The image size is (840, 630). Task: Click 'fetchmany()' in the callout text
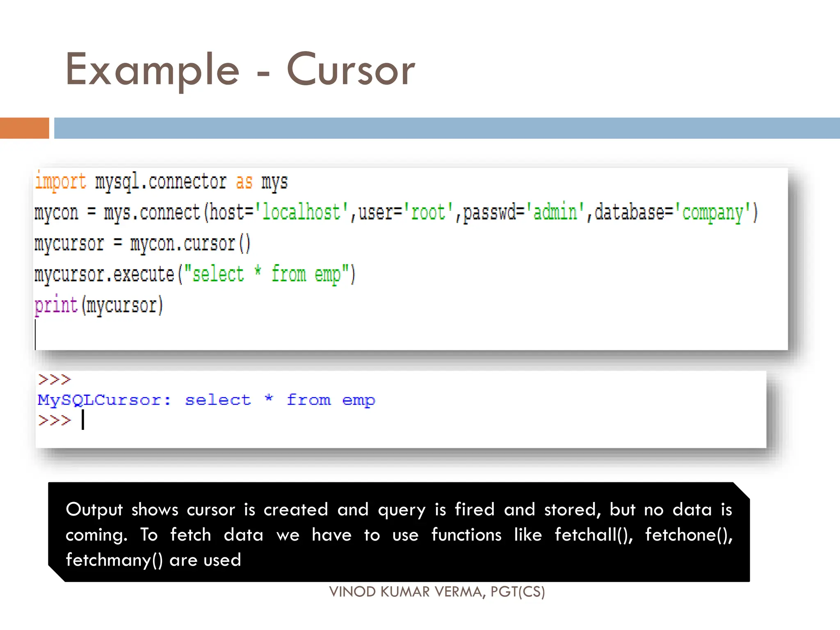[114, 560]
